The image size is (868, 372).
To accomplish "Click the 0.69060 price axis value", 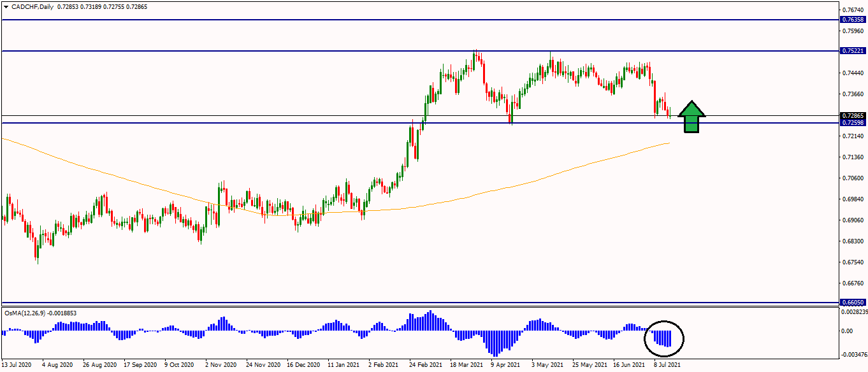I will pyautogui.click(x=853, y=220).
